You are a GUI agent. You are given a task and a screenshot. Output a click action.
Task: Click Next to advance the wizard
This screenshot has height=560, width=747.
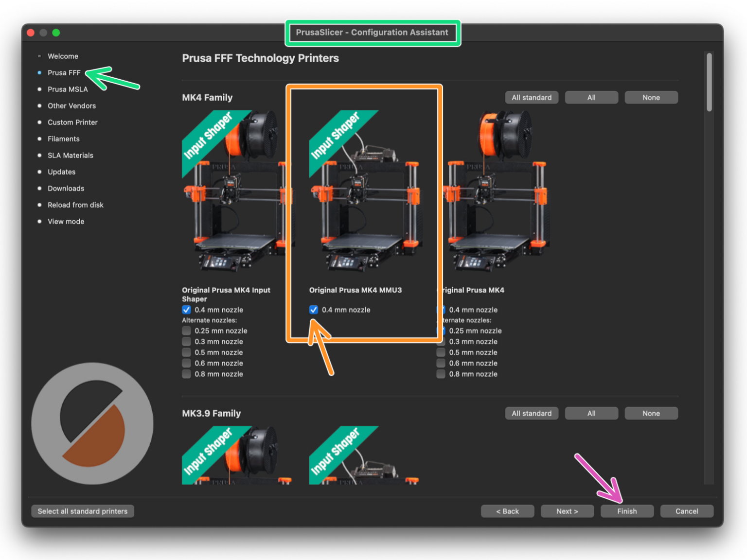tap(567, 511)
